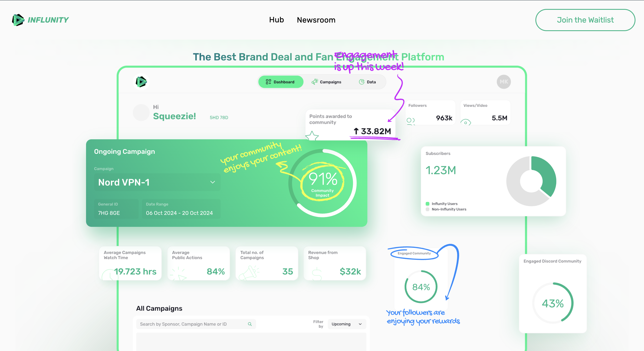This screenshot has width=644, height=351.
Task: Click the '963k' followers value
Action: [x=444, y=118]
